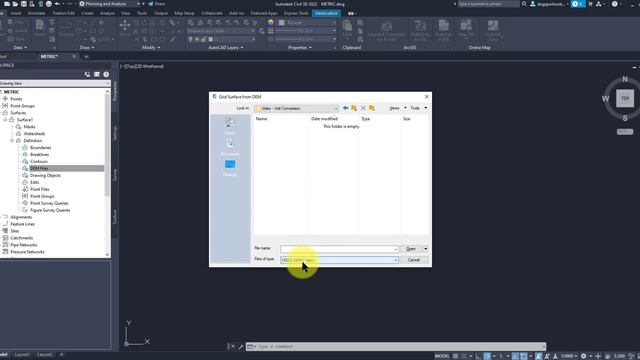Viewport: 640px width, 360px height.
Task: Select Drawing Objects in Toolspace tree
Action: point(45,175)
